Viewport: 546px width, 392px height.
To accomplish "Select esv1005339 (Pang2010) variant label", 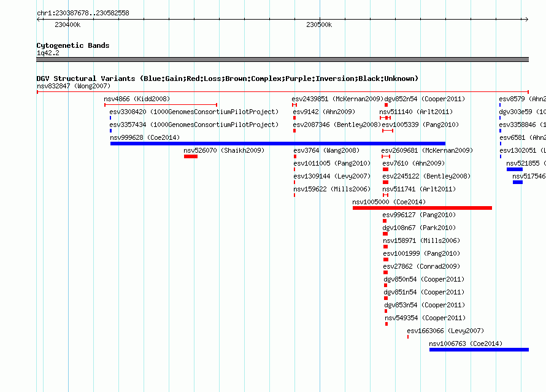I will [x=420, y=125].
